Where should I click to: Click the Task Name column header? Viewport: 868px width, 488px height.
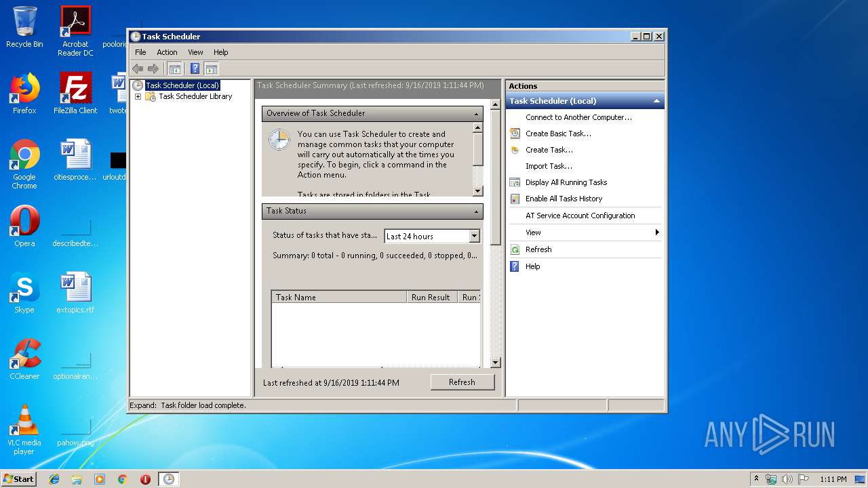pos(339,297)
